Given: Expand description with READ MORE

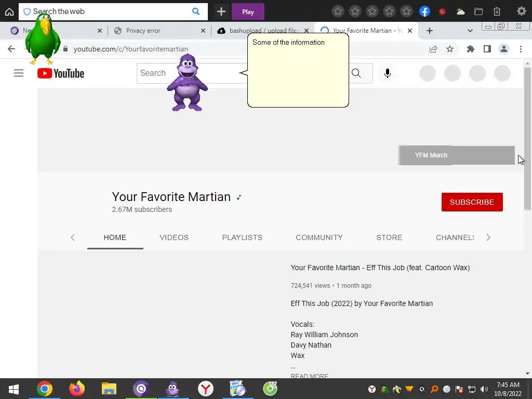Looking at the screenshot, I should click(x=310, y=376).
